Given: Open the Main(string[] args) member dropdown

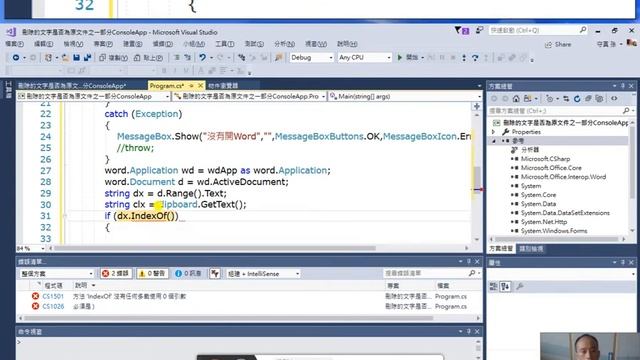Looking at the screenshot, I should click(x=405, y=96).
